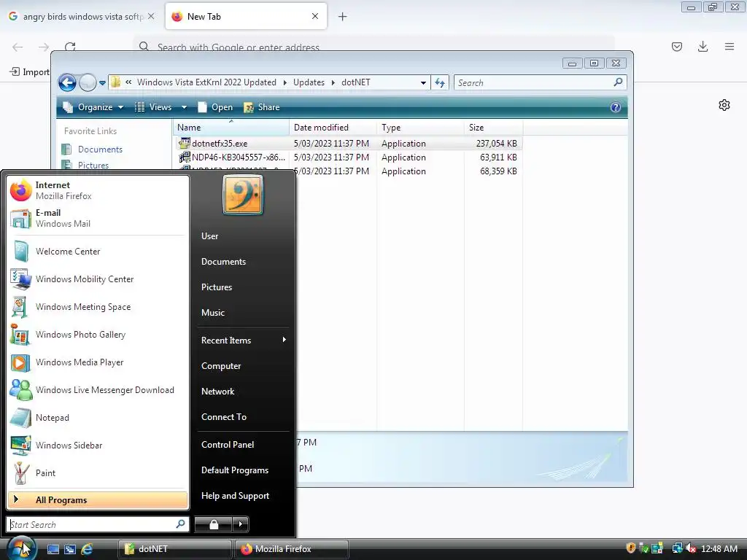Sort by Date modified column

333,127
